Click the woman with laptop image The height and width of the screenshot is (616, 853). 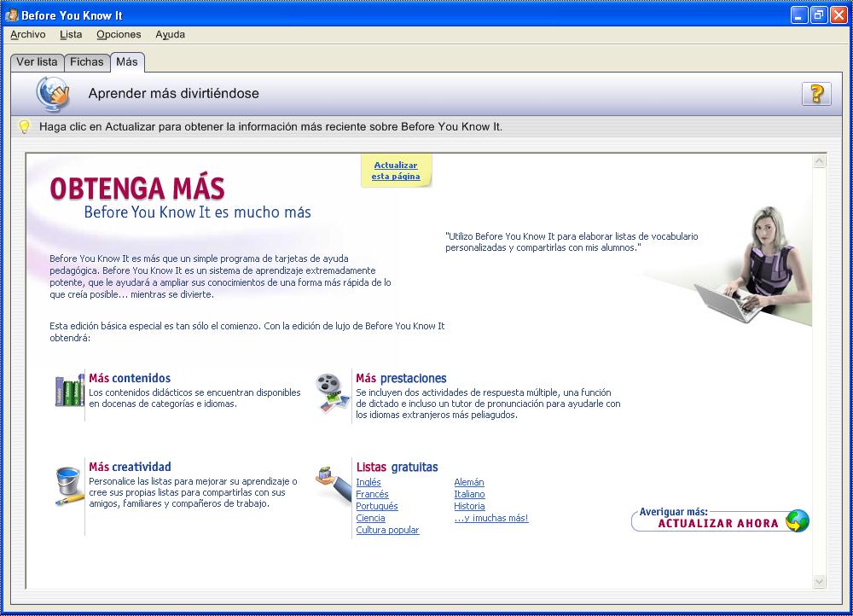click(x=753, y=265)
